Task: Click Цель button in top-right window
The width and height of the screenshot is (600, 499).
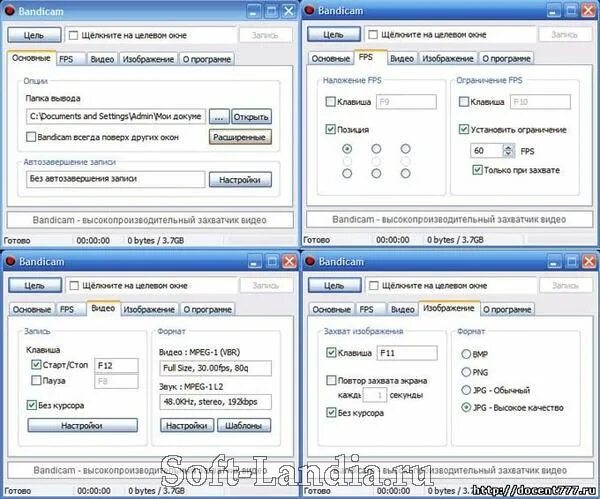Action: pos(334,34)
